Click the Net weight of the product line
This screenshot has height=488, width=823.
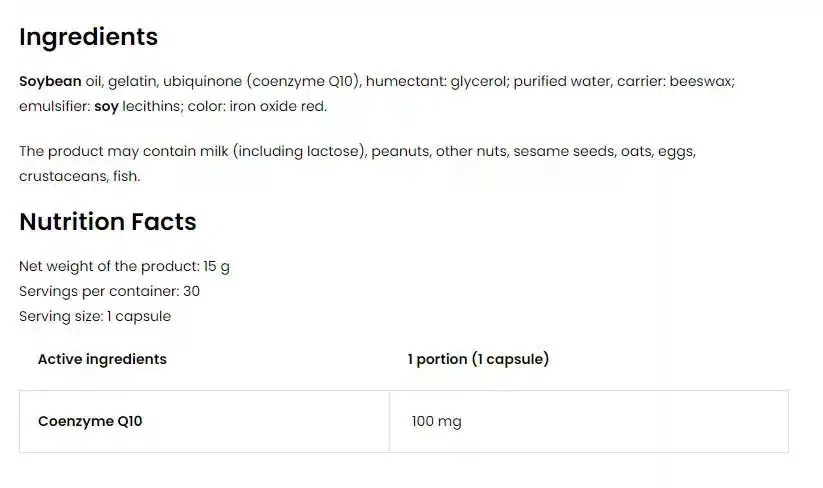(x=125, y=267)
